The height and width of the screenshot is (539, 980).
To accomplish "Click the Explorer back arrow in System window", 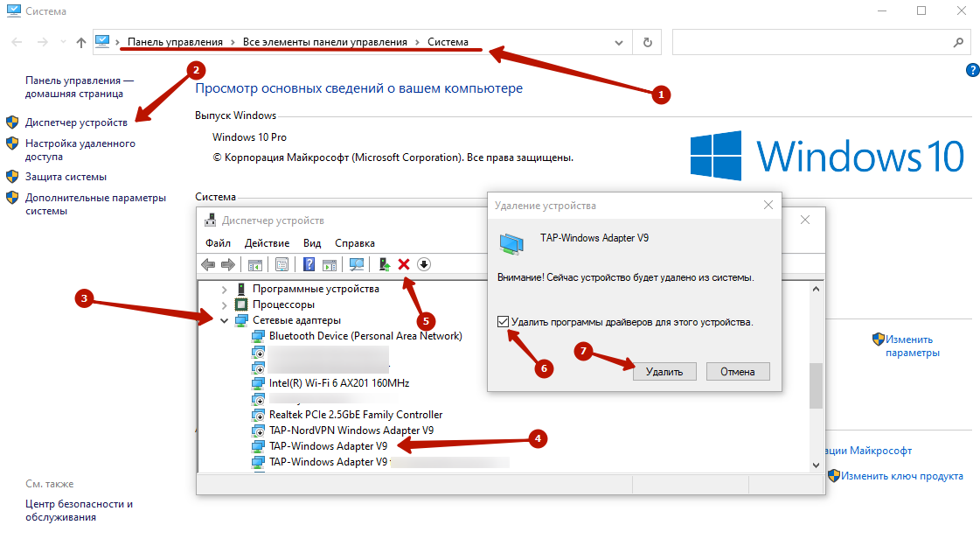I will tap(17, 43).
